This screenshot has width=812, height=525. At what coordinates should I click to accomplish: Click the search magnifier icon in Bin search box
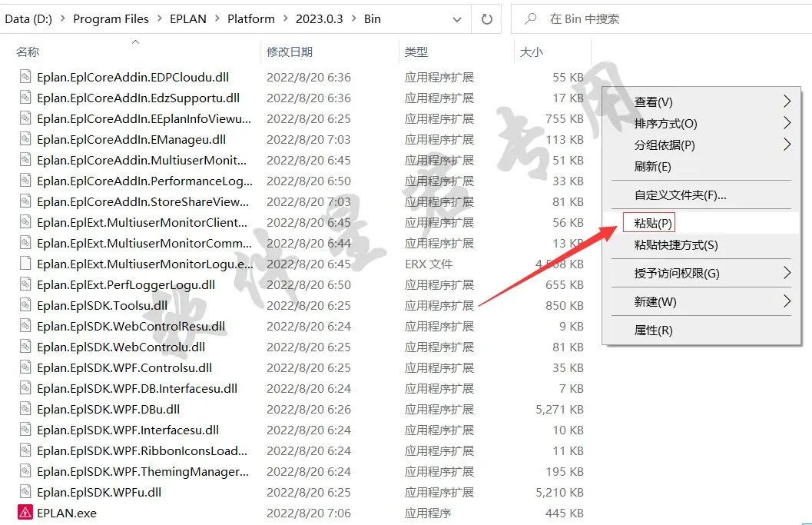(530, 19)
